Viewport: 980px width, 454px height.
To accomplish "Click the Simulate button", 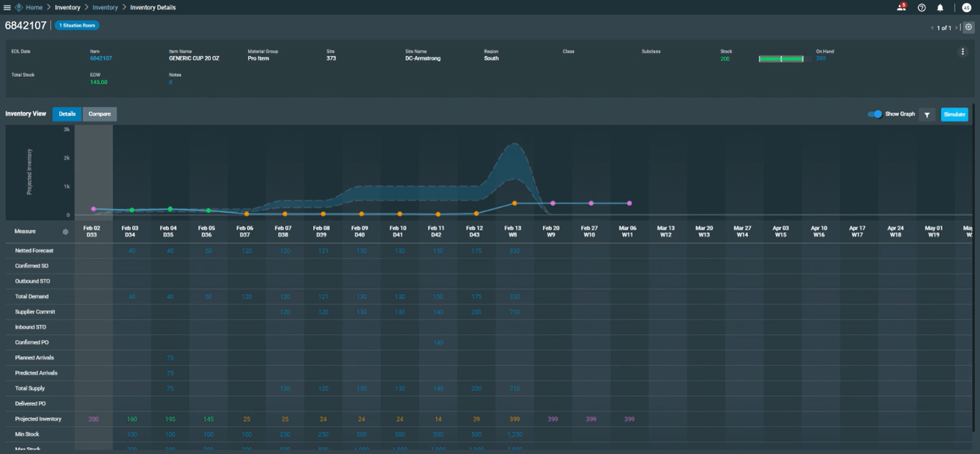I will pyautogui.click(x=954, y=114).
